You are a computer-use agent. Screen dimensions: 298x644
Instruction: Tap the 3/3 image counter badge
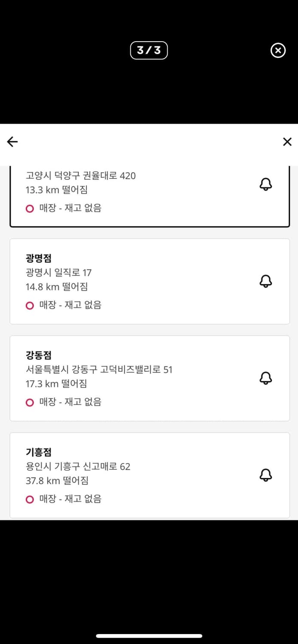[149, 51]
